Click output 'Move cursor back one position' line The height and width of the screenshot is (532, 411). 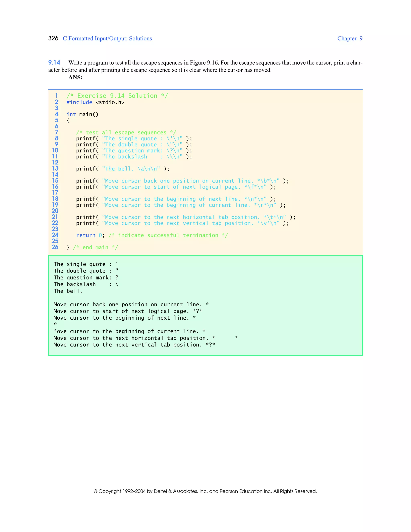[131, 305]
